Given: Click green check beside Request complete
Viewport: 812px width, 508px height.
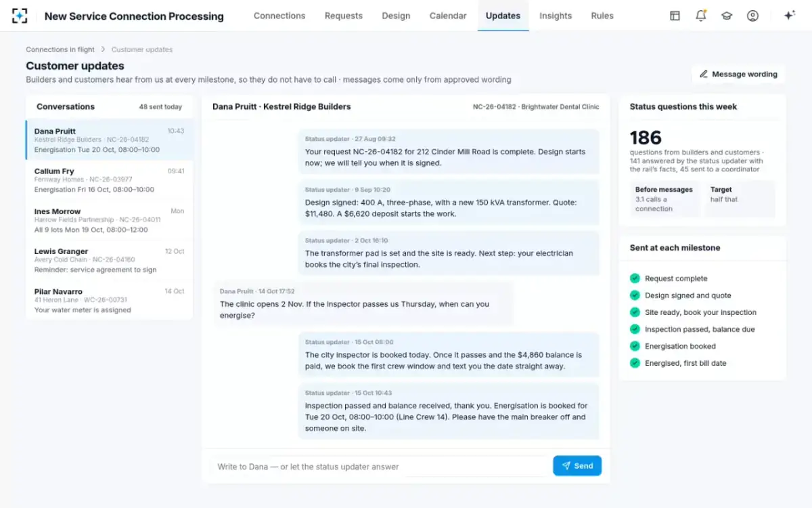Looking at the screenshot, I should click(635, 278).
